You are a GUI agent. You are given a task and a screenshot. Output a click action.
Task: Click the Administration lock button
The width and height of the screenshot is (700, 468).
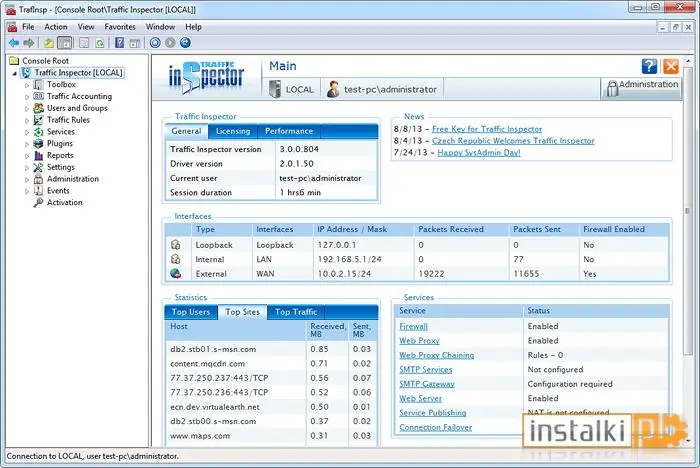click(642, 88)
